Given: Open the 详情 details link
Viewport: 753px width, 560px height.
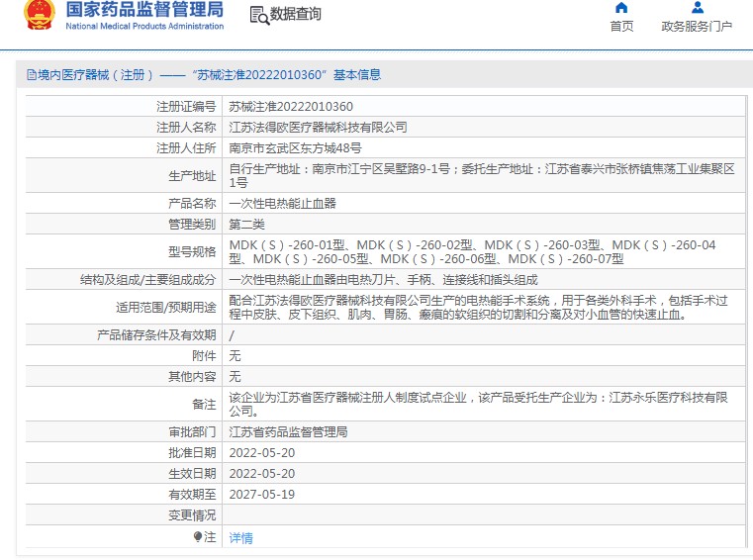Looking at the screenshot, I should click(241, 537).
